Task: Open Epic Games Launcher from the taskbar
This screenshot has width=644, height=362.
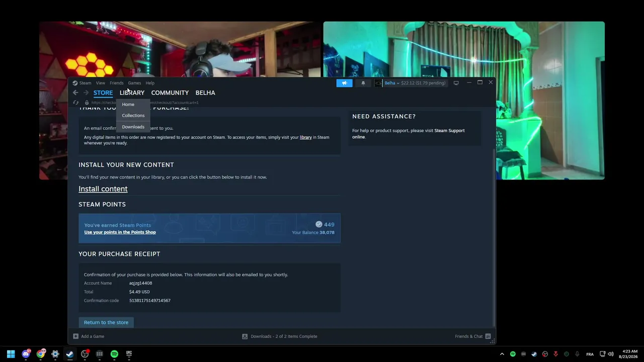Action: [x=129, y=354]
